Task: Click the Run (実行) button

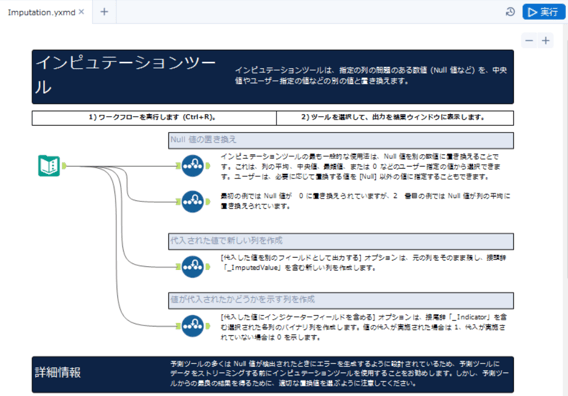Action: click(x=543, y=12)
